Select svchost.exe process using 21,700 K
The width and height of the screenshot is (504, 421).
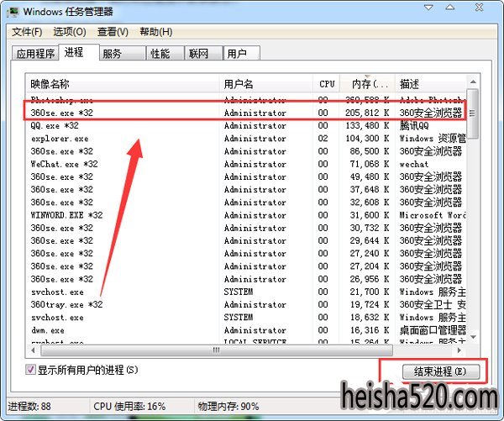pyautogui.click(x=246, y=292)
